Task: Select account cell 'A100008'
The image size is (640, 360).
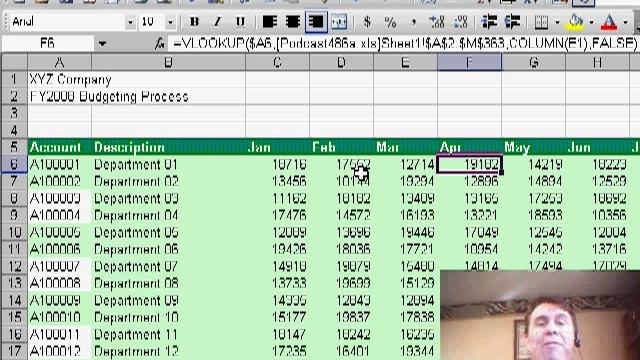Action: tap(60, 283)
